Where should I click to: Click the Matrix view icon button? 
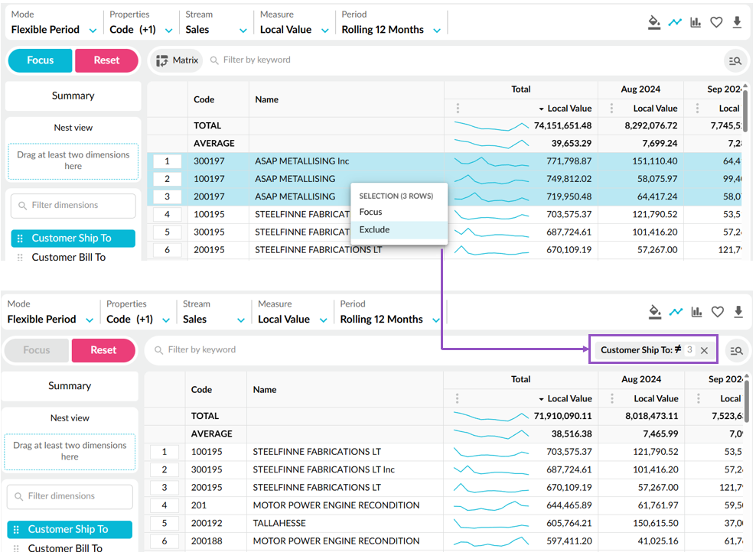178,60
